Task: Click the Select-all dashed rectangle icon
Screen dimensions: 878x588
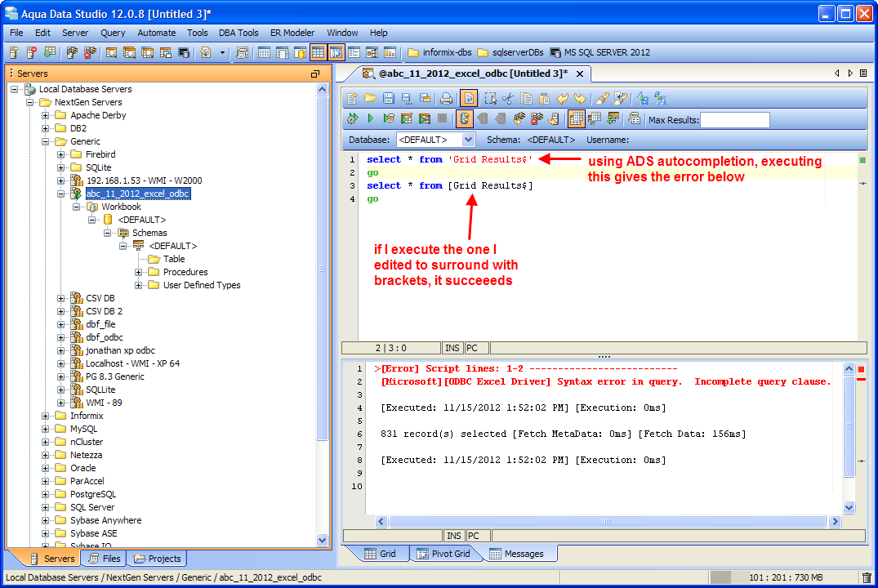Action: click(491, 99)
